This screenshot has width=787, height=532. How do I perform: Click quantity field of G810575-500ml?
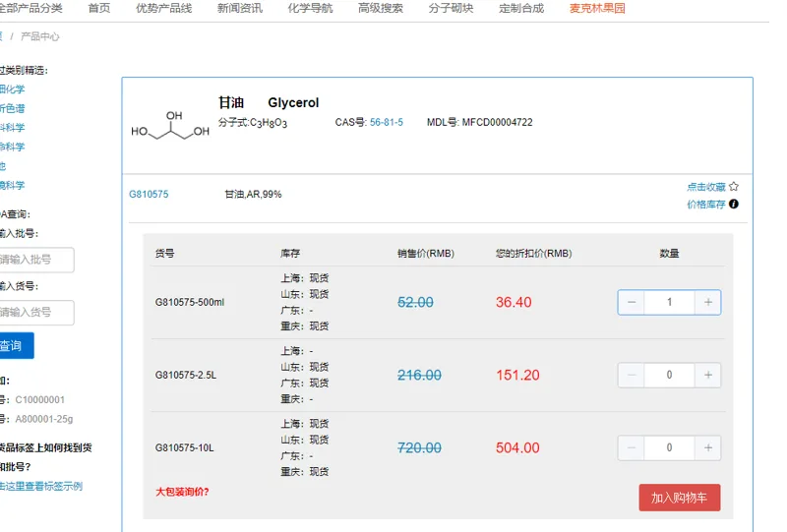pyautogui.click(x=669, y=302)
